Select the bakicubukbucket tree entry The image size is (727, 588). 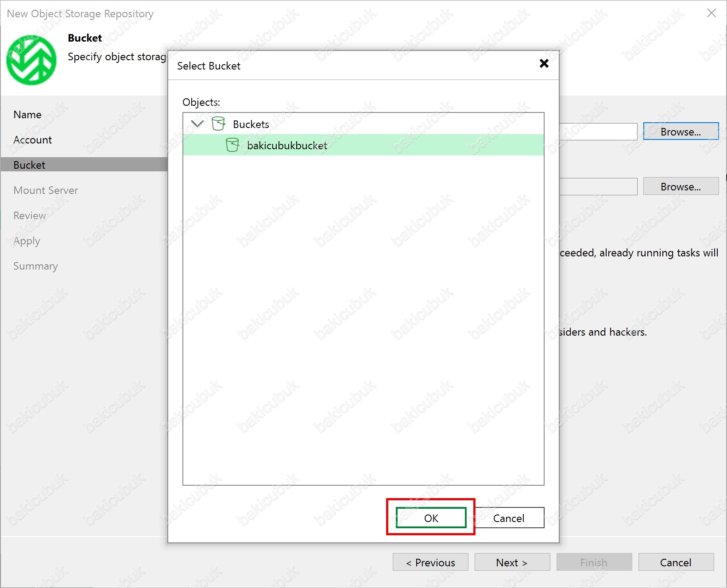pos(287,146)
